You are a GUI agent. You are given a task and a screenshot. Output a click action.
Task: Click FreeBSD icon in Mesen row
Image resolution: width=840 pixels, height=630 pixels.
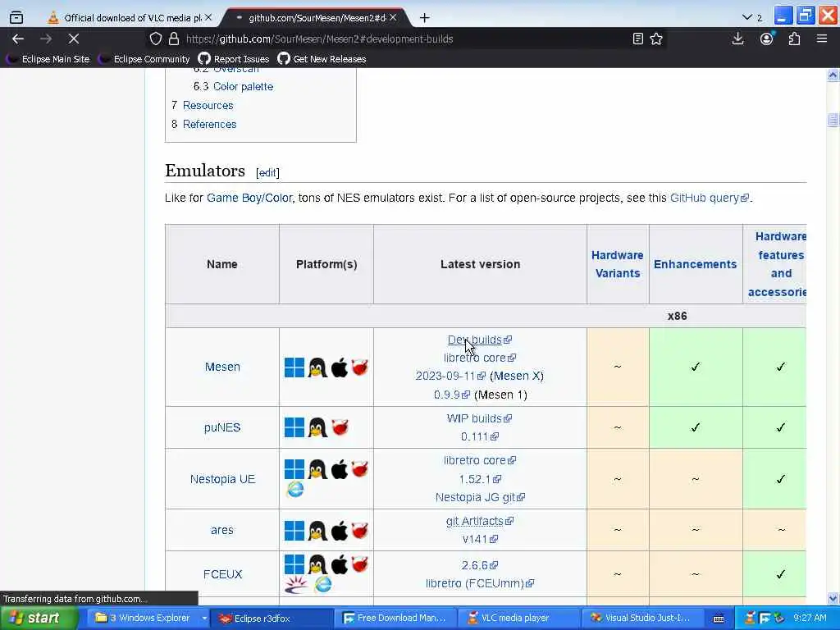[360, 367]
